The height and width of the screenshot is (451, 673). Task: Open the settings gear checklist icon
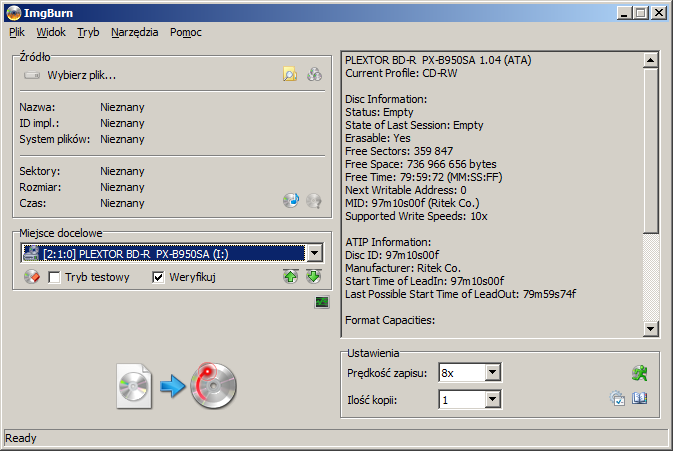[617, 398]
